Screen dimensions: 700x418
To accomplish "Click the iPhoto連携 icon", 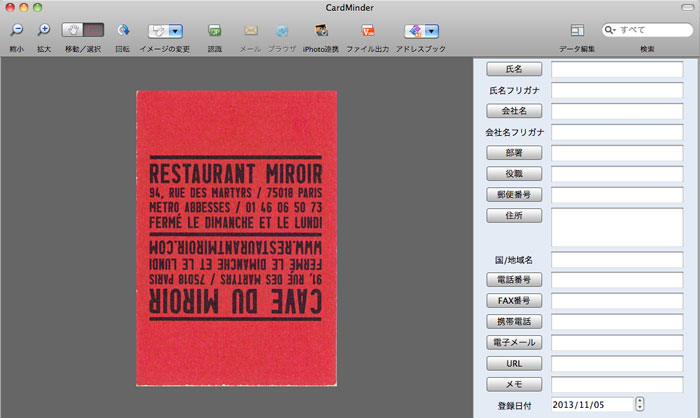I will click(x=321, y=30).
